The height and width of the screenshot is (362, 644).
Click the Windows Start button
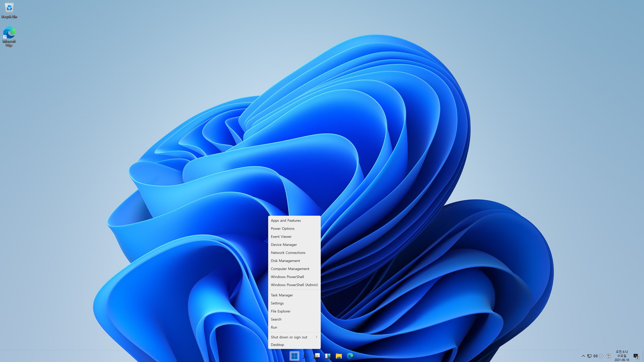[294, 356]
